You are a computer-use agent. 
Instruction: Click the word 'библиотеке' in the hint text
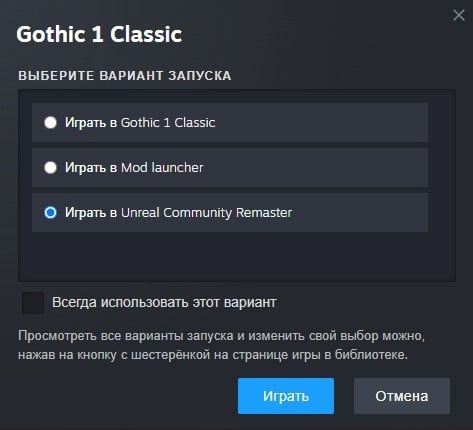pos(371,355)
